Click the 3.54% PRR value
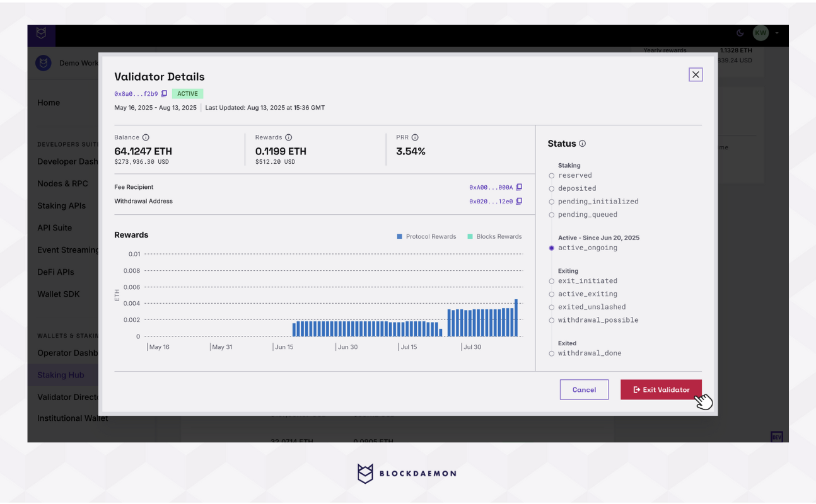This screenshot has width=816, height=504. click(x=411, y=151)
